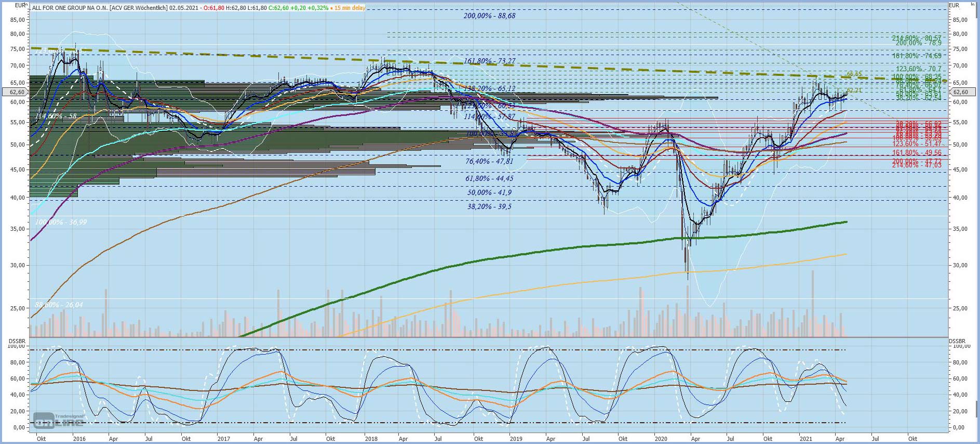Image resolution: width=980 pixels, height=444 pixels.
Task: Click the DSSBR label on the left
Action: tap(17, 341)
